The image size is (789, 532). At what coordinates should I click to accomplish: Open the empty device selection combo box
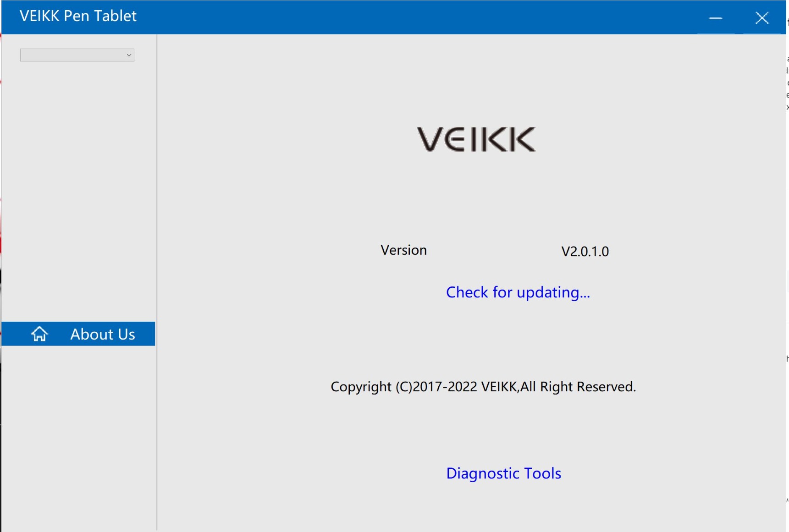tap(77, 55)
